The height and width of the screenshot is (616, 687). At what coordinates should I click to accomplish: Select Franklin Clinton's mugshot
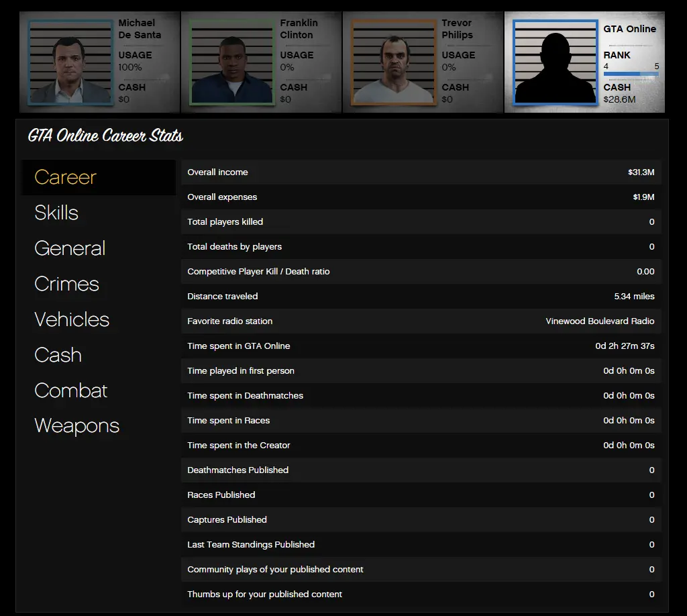[231, 62]
